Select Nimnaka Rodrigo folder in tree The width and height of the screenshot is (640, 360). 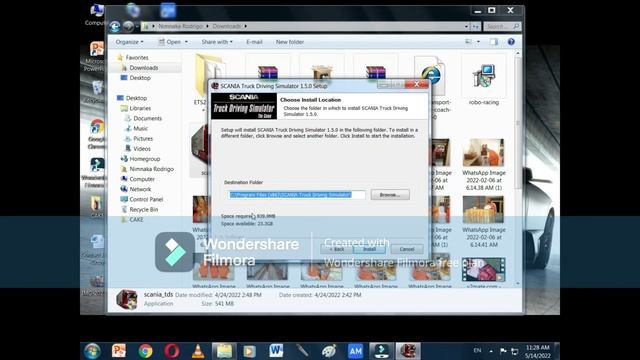click(x=151, y=169)
